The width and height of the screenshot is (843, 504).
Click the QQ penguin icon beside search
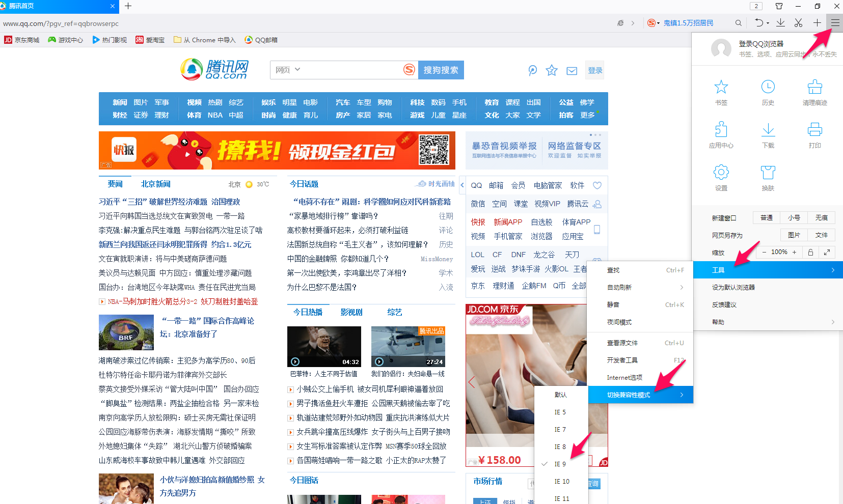point(532,70)
